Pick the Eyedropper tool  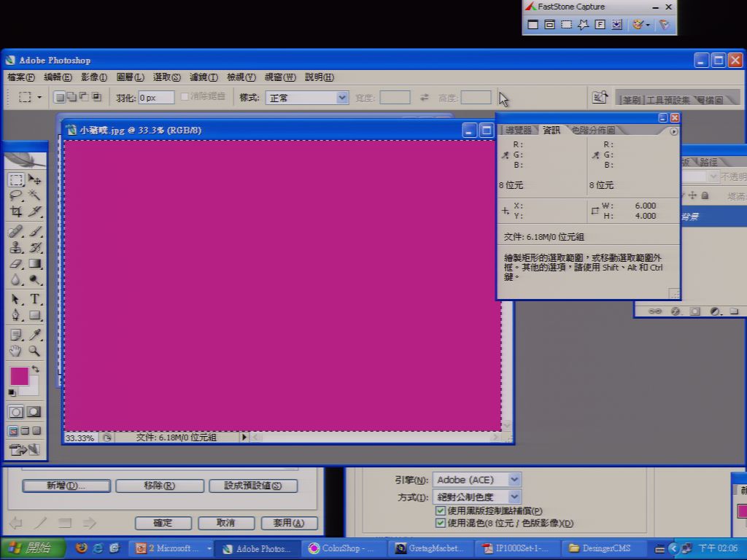pyautogui.click(x=34, y=335)
